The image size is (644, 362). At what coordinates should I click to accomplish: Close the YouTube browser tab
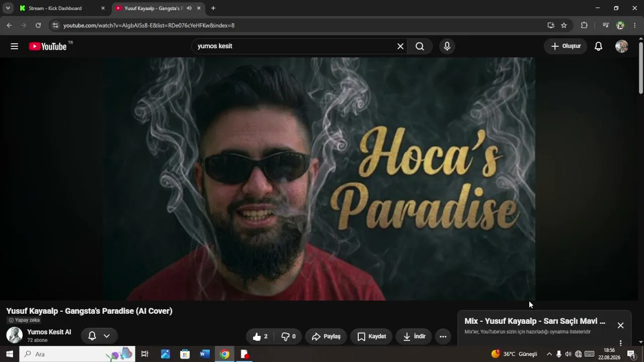pyautogui.click(x=199, y=8)
